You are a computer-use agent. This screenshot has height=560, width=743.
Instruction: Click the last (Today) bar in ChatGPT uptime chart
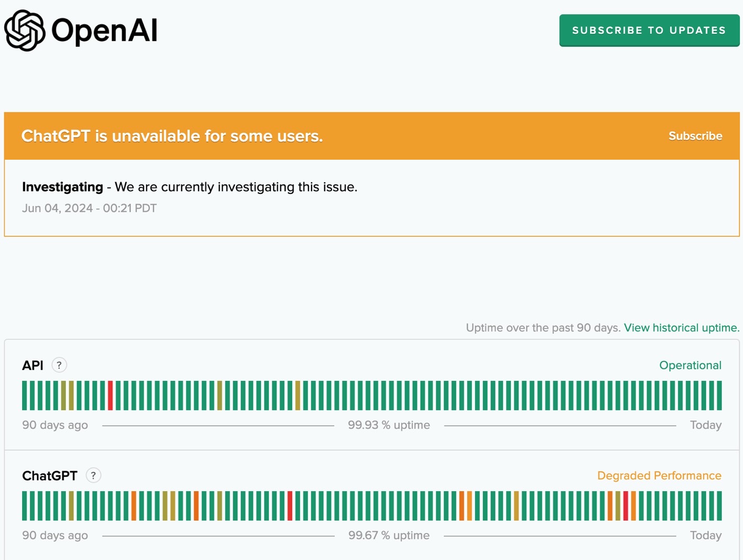click(719, 506)
